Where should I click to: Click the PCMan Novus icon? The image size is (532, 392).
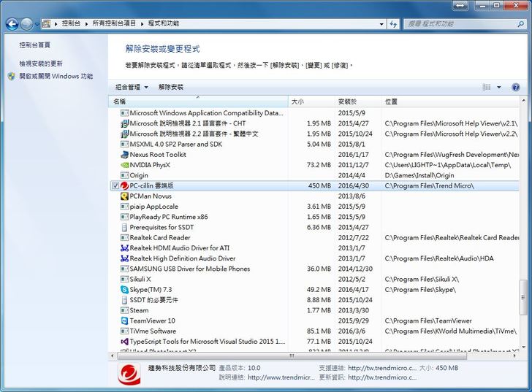[124, 196]
